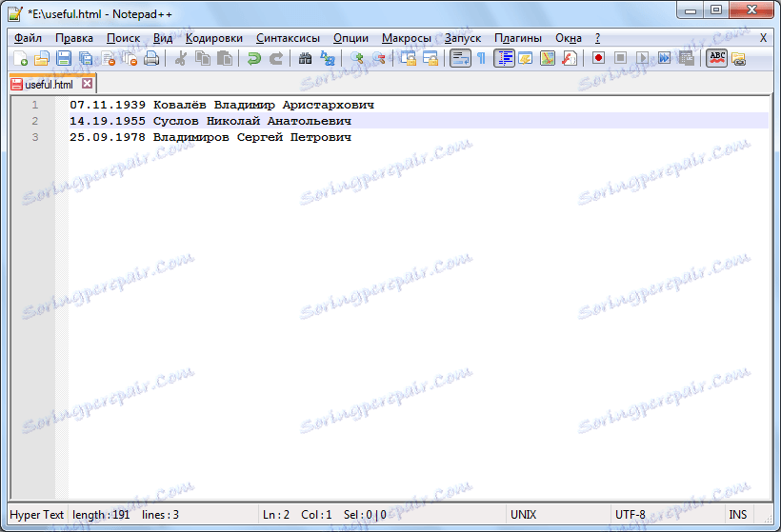This screenshot has height=532, width=781.
Task: Click the date 25.09.1978
Action: [108, 137]
